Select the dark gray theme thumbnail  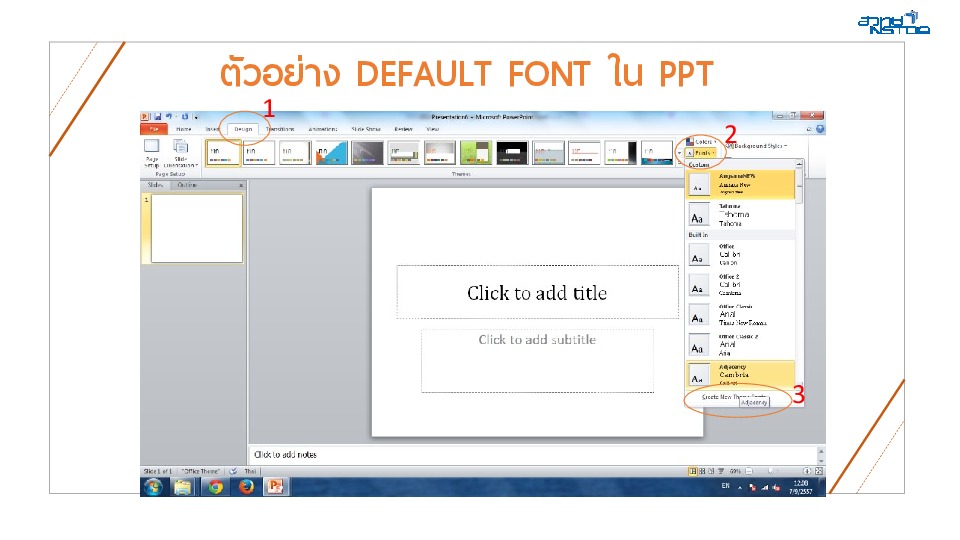367,152
